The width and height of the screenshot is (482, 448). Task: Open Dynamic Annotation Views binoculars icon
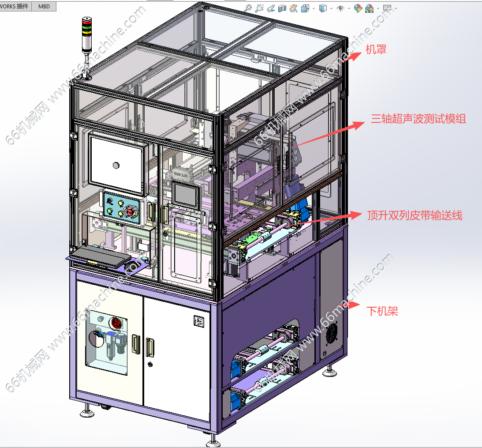tap(293, 8)
